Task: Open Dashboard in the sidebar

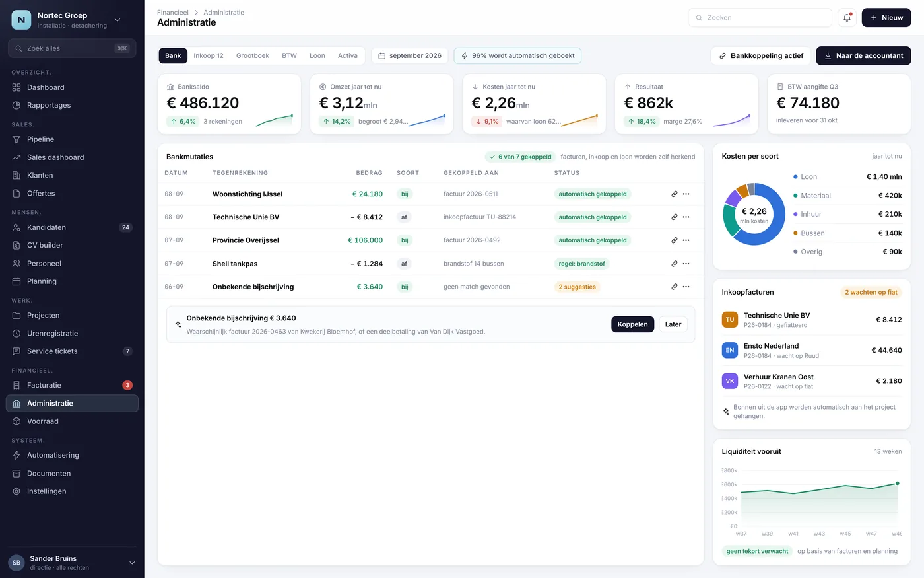Action: click(x=72, y=87)
